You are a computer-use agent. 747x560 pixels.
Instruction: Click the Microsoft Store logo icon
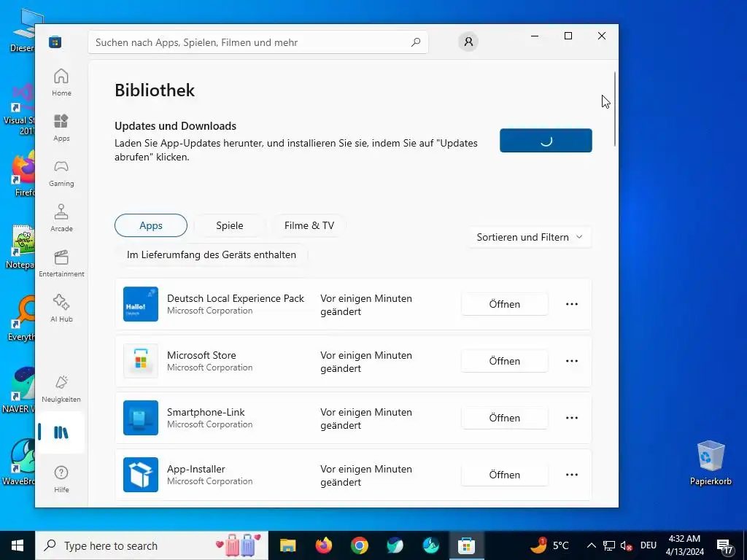(x=55, y=42)
